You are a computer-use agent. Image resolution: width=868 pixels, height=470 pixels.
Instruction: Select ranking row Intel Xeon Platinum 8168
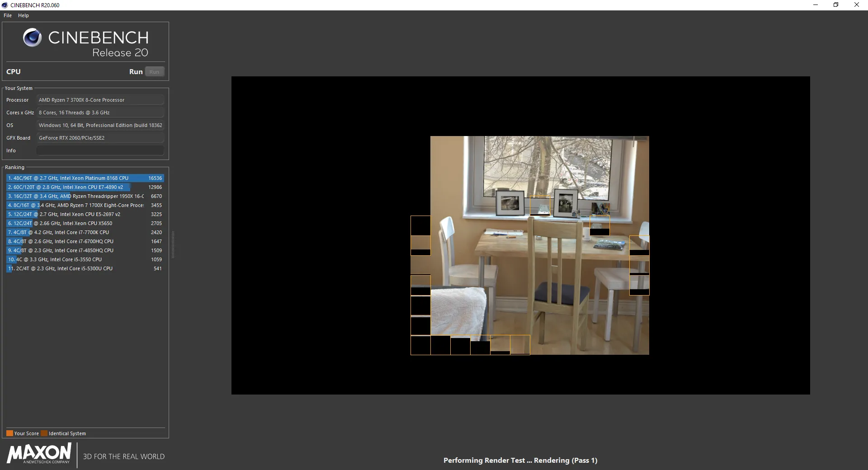tap(85, 178)
